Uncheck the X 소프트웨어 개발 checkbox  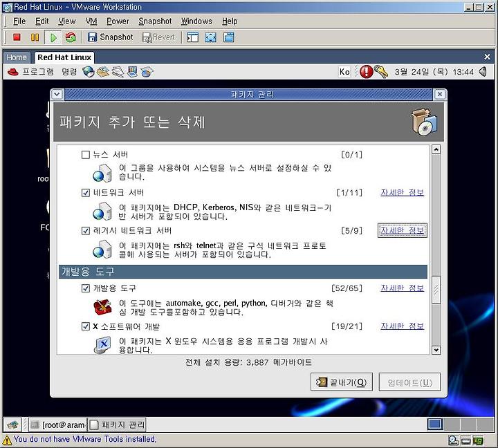tap(86, 326)
